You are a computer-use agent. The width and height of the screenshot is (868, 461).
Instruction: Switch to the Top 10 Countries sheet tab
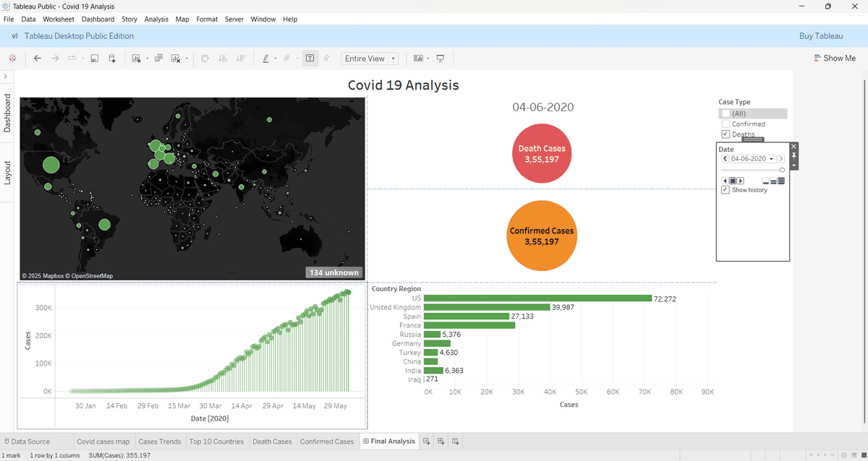point(217,441)
